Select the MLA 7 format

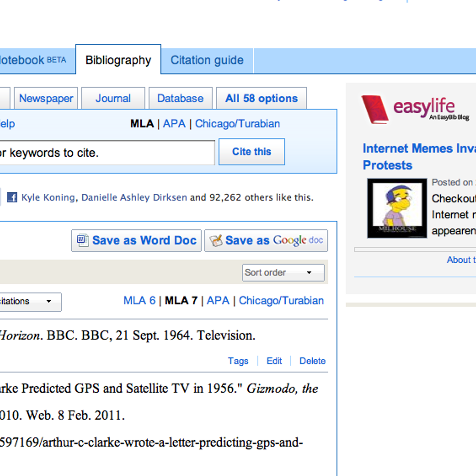[x=181, y=300]
